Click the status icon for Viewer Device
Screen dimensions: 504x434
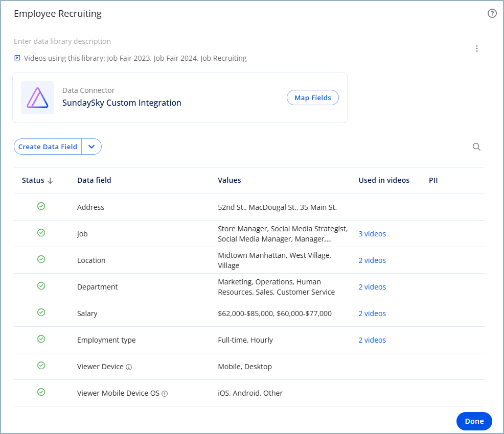(41, 366)
